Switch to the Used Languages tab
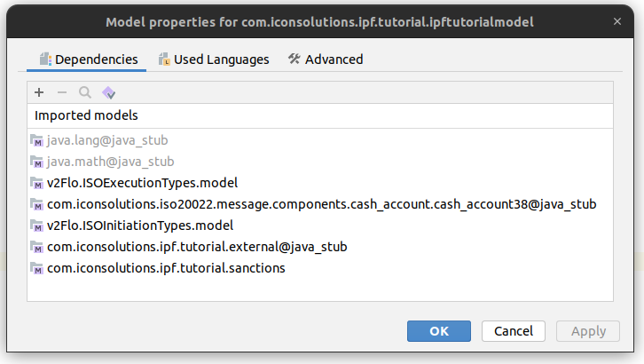 213,59
